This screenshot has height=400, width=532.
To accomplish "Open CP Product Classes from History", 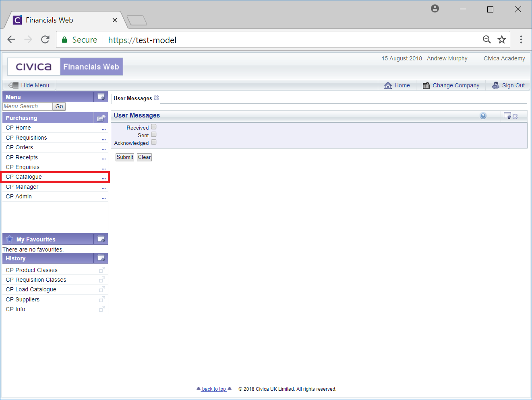I will click(x=31, y=270).
